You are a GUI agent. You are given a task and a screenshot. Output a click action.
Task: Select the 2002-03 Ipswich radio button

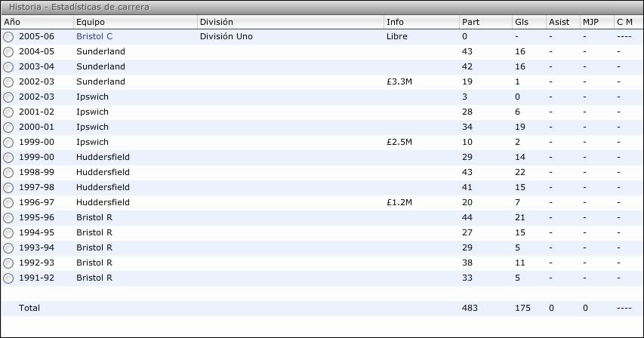coord(8,97)
